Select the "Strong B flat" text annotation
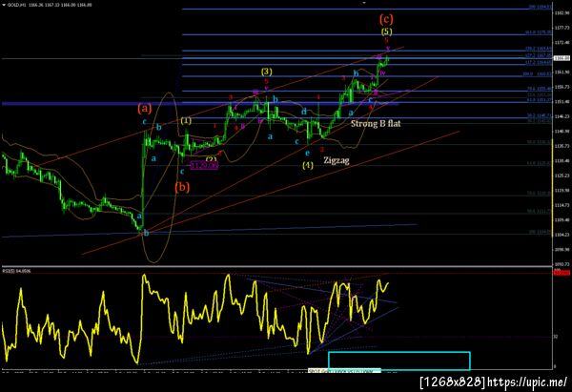The image size is (572, 392). pyautogui.click(x=376, y=123)
